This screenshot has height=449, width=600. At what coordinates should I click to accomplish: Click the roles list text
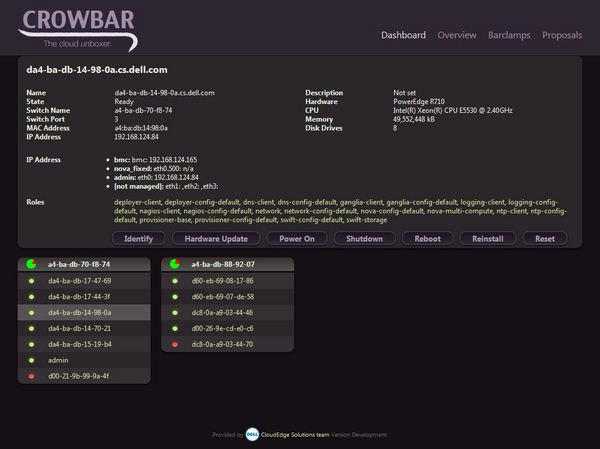click(x=340, y=211)
